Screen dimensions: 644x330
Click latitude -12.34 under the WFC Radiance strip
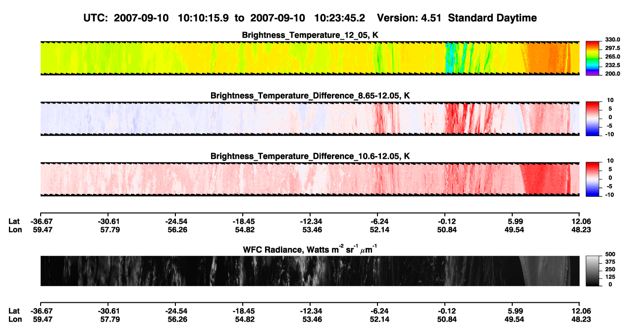[310, 311]
